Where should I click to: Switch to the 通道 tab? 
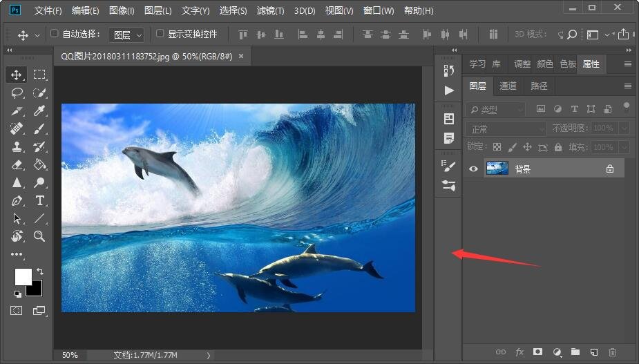508,86
